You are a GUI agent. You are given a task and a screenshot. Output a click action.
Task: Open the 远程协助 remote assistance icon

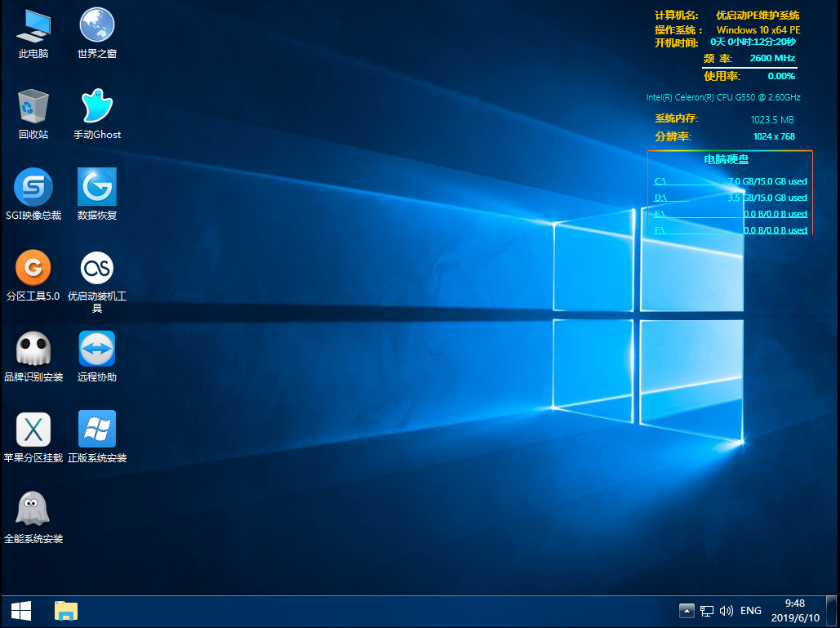click(x=97, y=357)
